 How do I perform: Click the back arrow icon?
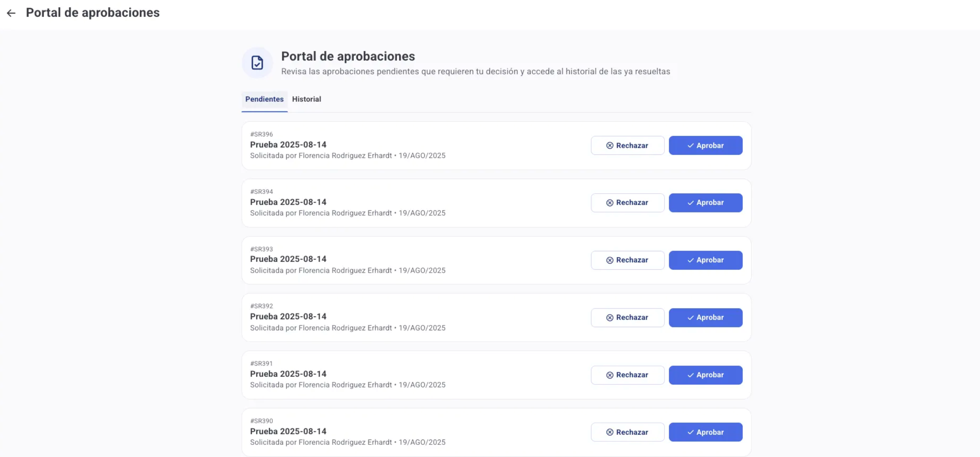pyautogui.click(x=11, y=13)
